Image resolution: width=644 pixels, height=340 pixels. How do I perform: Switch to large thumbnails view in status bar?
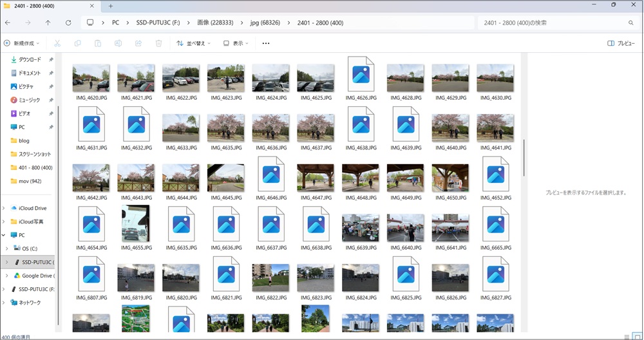(638, 337)
